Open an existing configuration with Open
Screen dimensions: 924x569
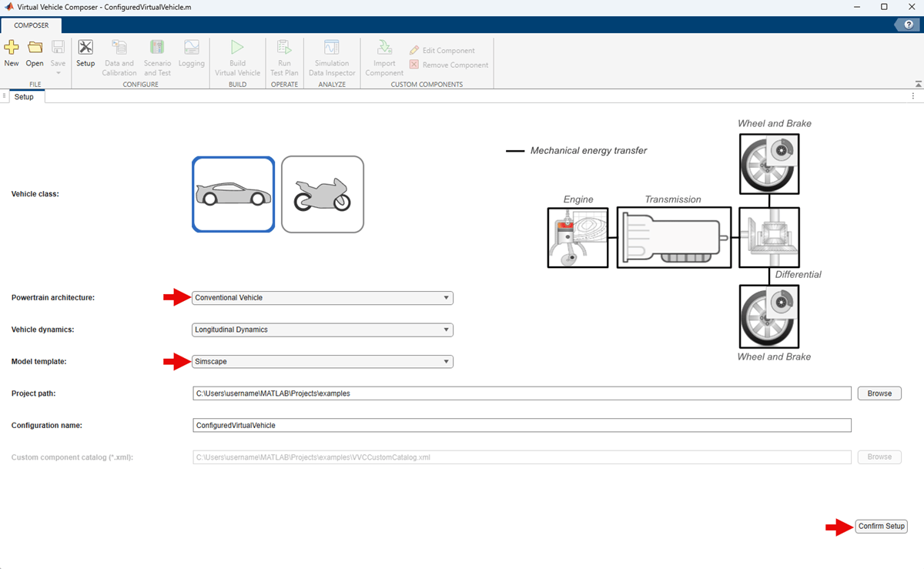pyautogui.click(x=35, y=54)
